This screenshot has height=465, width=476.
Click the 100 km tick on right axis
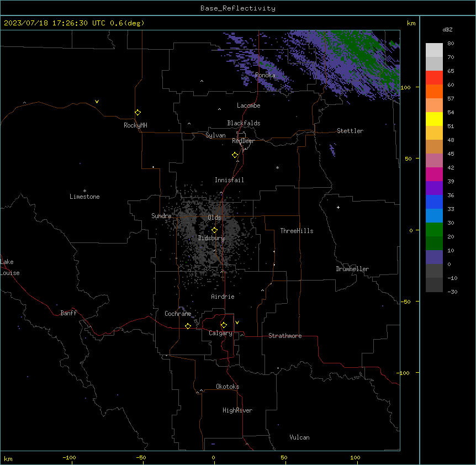point(405,87)
